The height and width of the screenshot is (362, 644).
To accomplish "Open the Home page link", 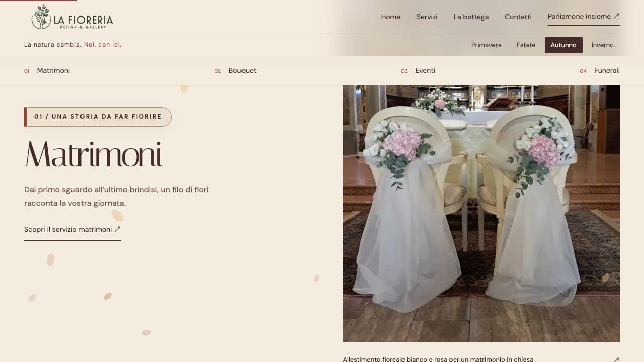I will pyautogui.click(x=390, y=17).
